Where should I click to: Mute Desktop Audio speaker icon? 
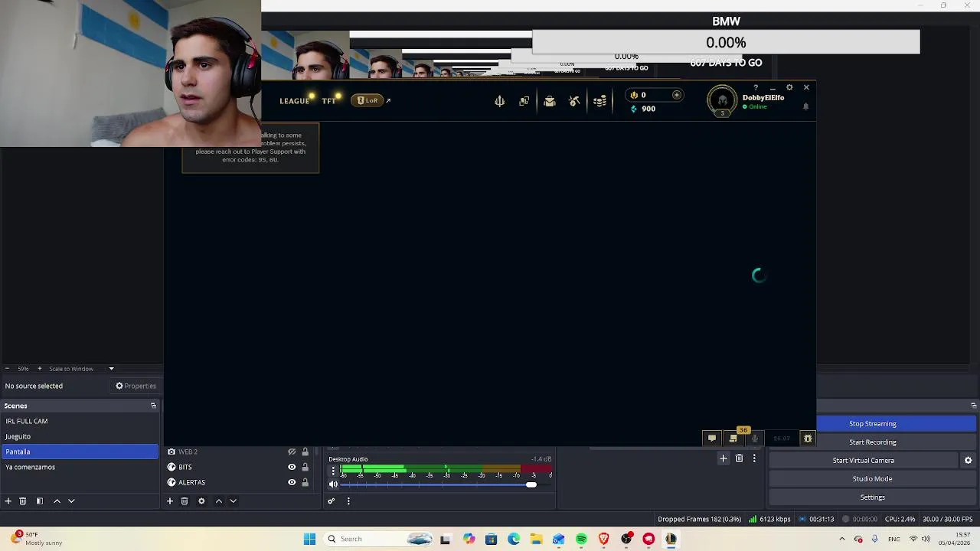pyautogui.click(x=333, y=484)
